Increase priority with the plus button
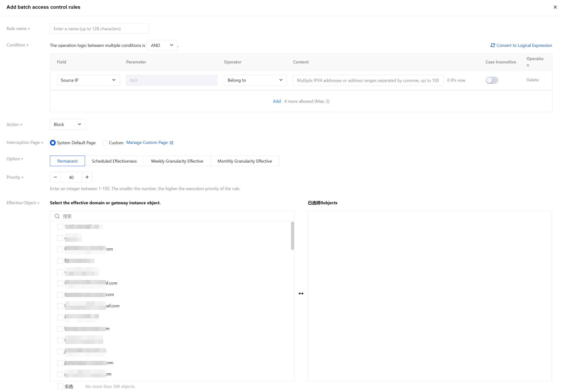Image resolution: width=565 pixels, height=392 pixels. point(87,177)
